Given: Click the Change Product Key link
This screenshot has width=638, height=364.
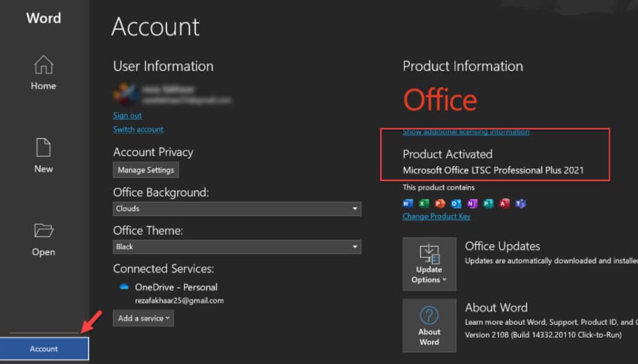Looking at the screenshot, I should click(x=437, y=216).
